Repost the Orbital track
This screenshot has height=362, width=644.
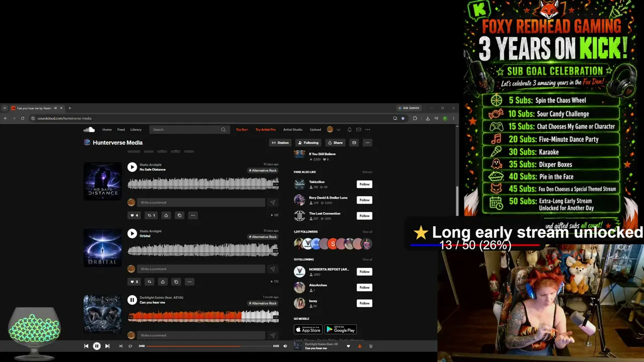tap(149, 282)
